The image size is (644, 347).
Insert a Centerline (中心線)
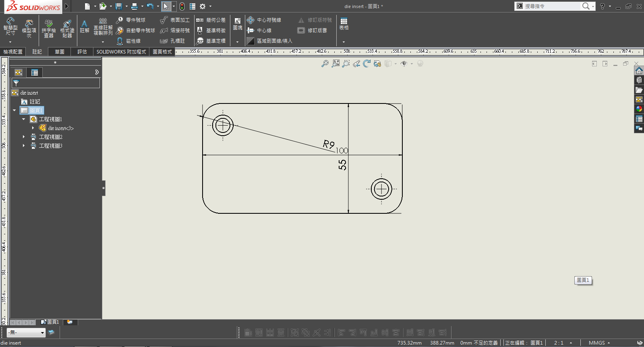coord(259,30)
